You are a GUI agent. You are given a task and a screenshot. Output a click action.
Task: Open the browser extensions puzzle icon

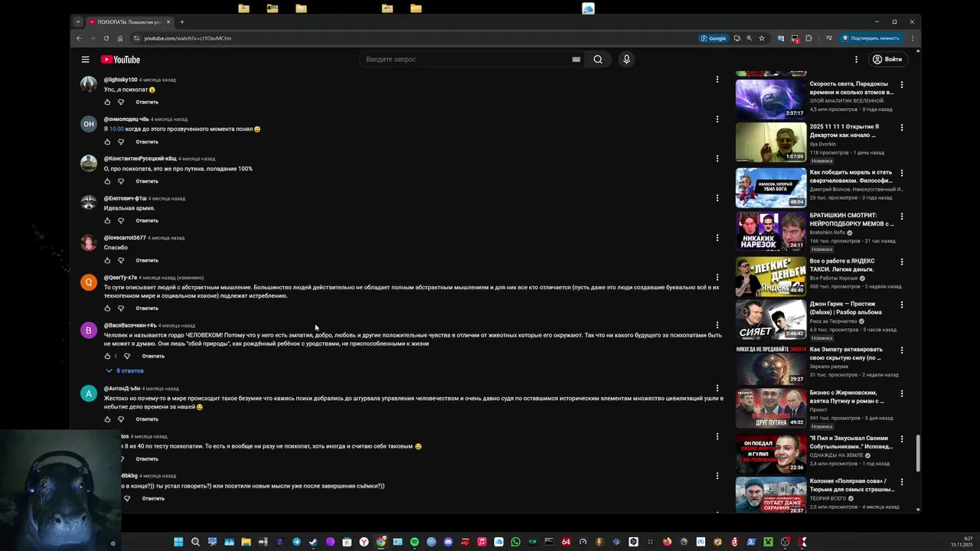click(808, 38)
